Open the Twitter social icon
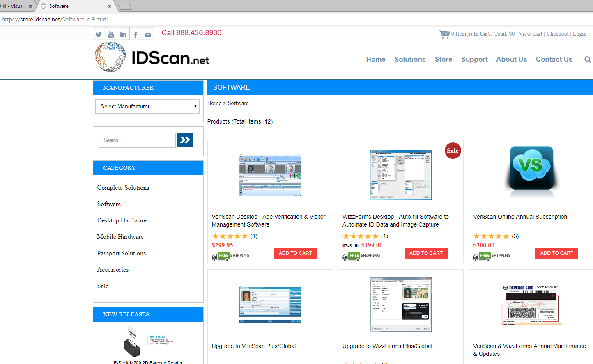593x364 pixels. tap(99, 34)
